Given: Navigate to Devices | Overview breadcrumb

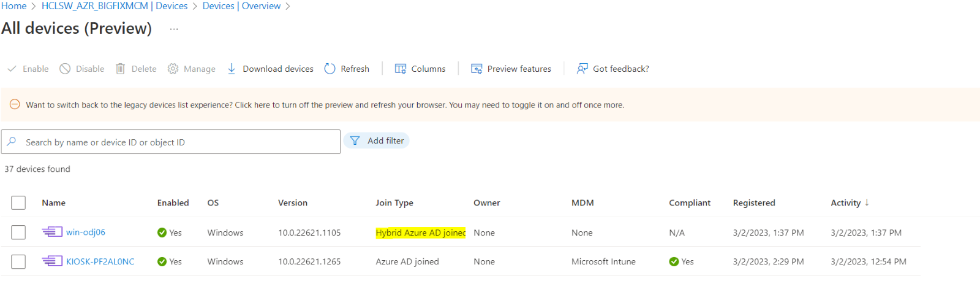Looking at the screenshot, I should tap(241, 6).
